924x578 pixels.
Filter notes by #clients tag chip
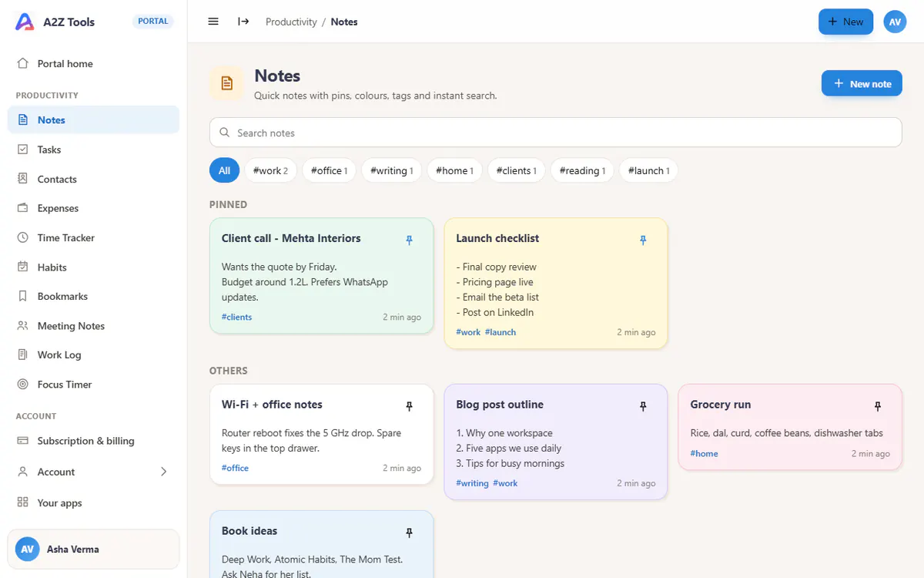[x=517, y=170]
